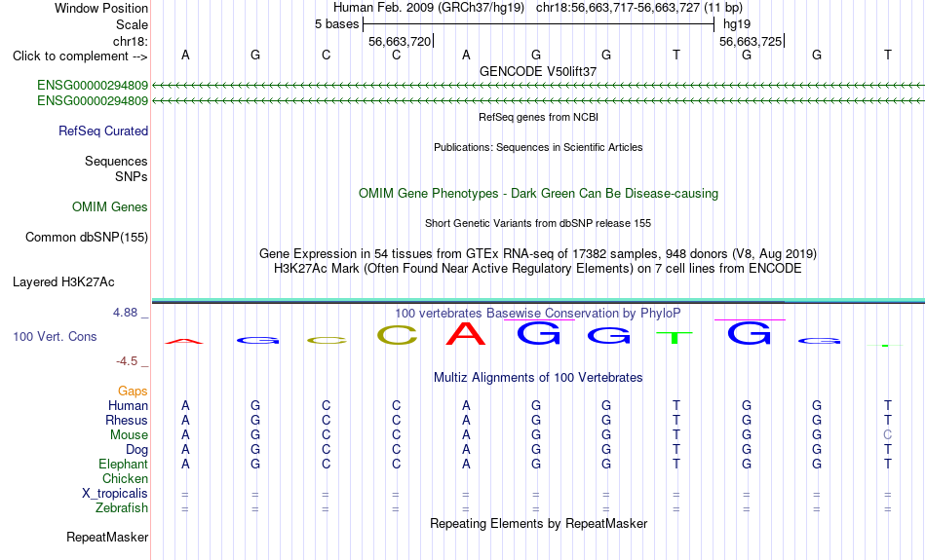Click the first T in the complement base row

(x=676, y=55)
